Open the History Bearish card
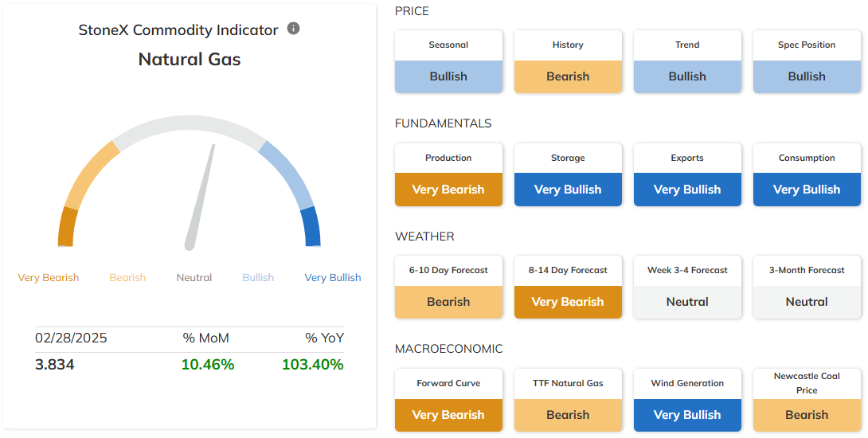 (568, 61)
